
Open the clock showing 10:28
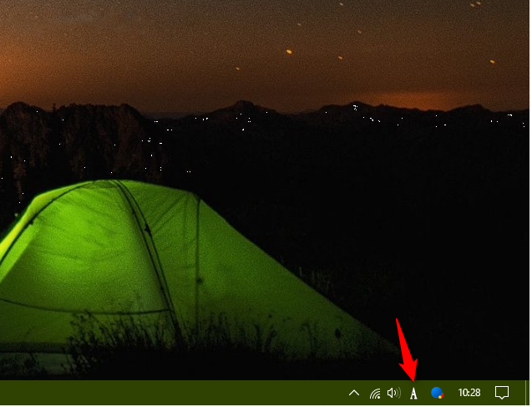[x=469, y=393]
